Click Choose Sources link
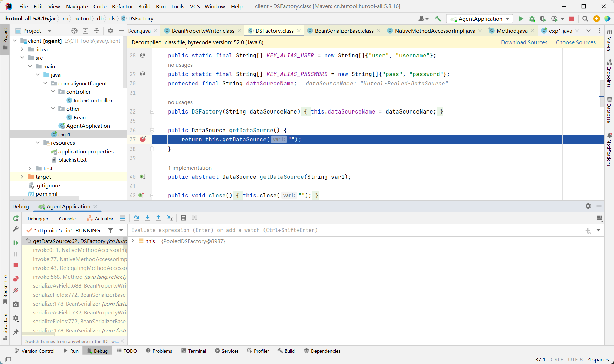This screenshot has height=364, width=614. [578, 42]
